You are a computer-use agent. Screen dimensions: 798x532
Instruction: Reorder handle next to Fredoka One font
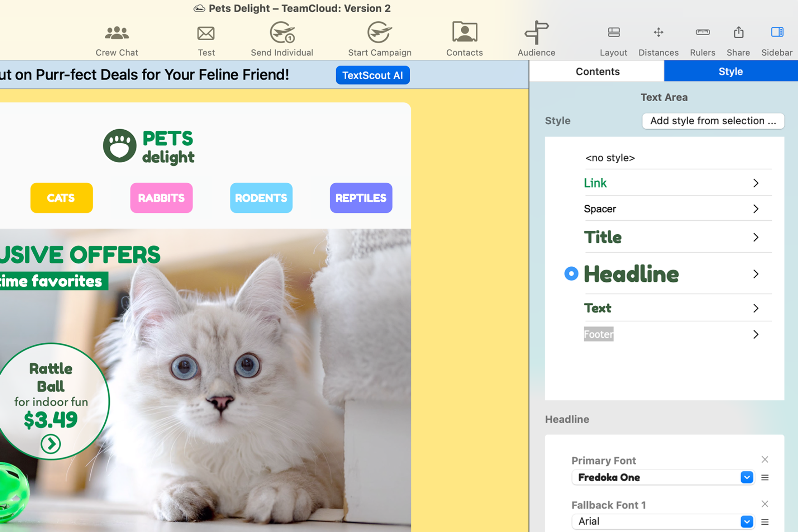765,477
